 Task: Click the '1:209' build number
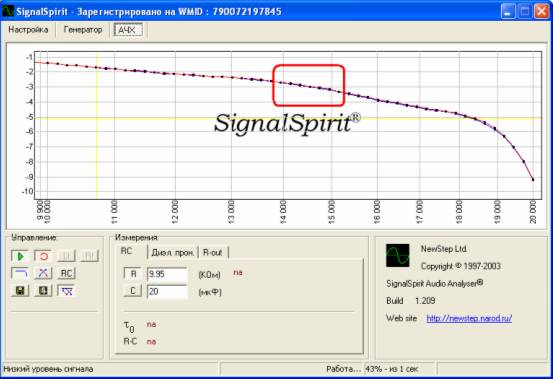[425, 301]
